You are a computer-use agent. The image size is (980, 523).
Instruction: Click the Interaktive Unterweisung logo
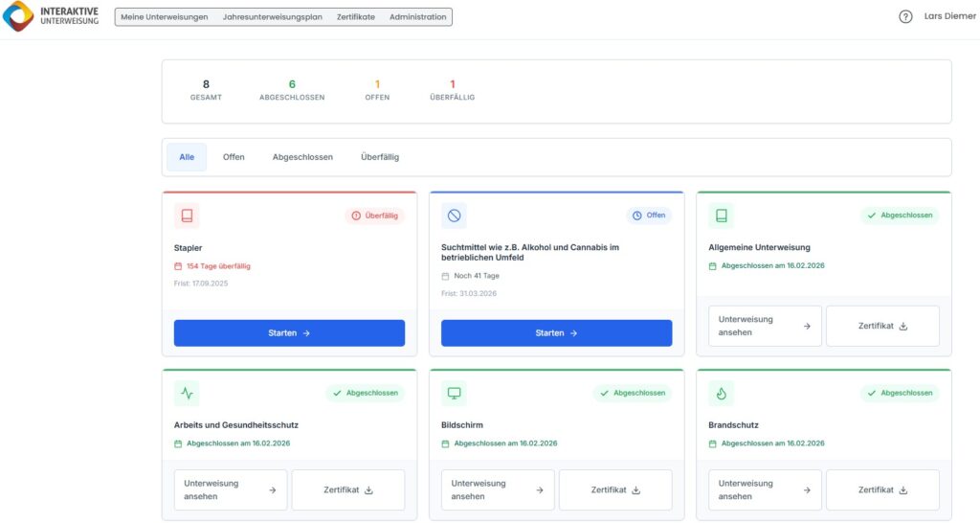(51, 16)
